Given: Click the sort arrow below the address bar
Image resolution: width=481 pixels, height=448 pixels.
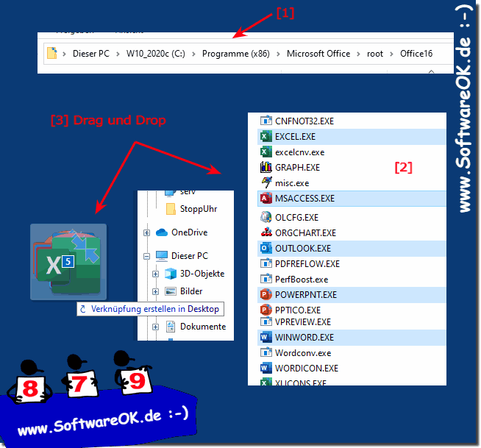Looking at the screenshot, I should pos(431,71).
